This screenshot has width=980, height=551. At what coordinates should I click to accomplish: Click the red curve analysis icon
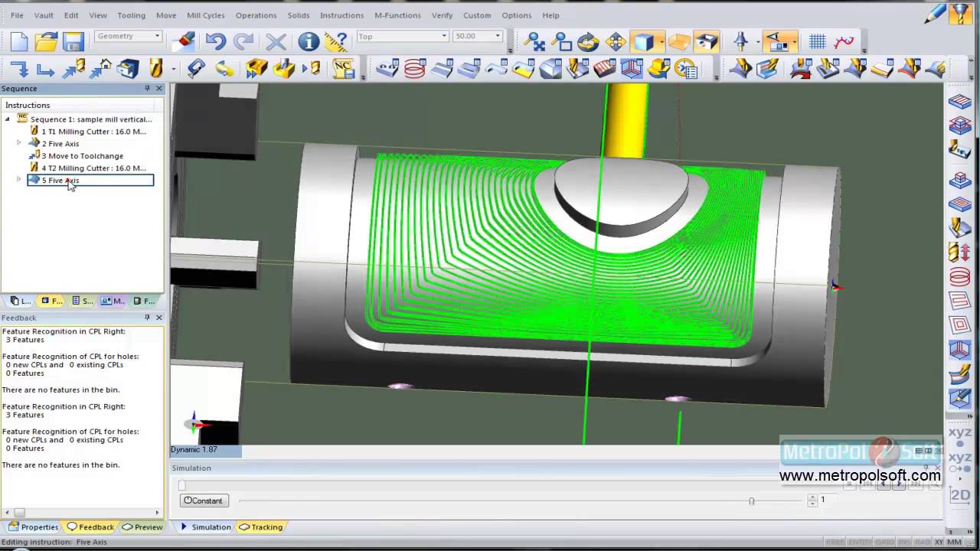(x=844, y=42)
